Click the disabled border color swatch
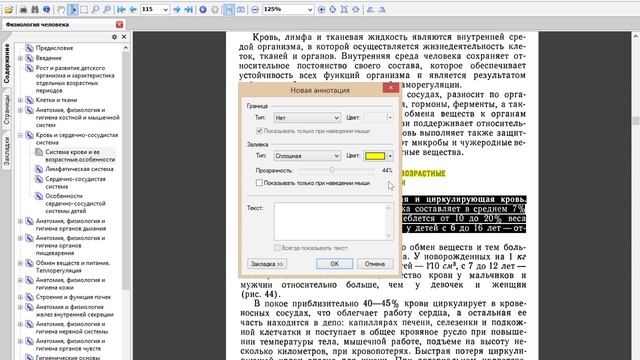640x360 pixels. tap(375, 118)
